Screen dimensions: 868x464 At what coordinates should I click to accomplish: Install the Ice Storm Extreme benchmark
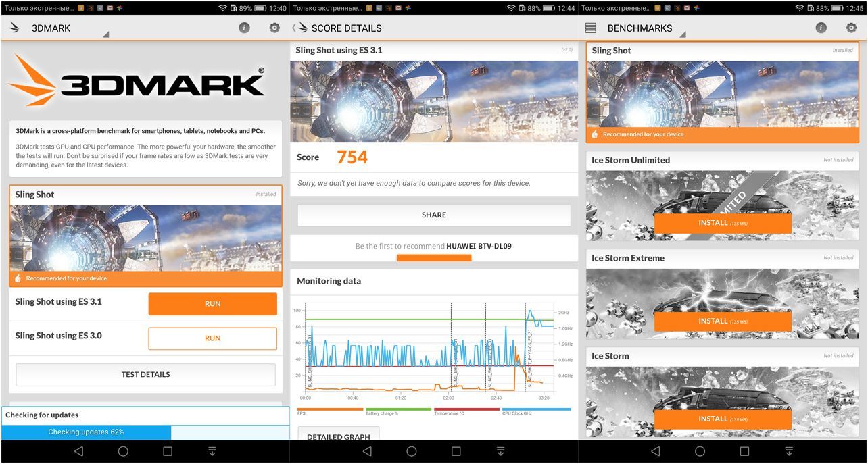[723, 321]
